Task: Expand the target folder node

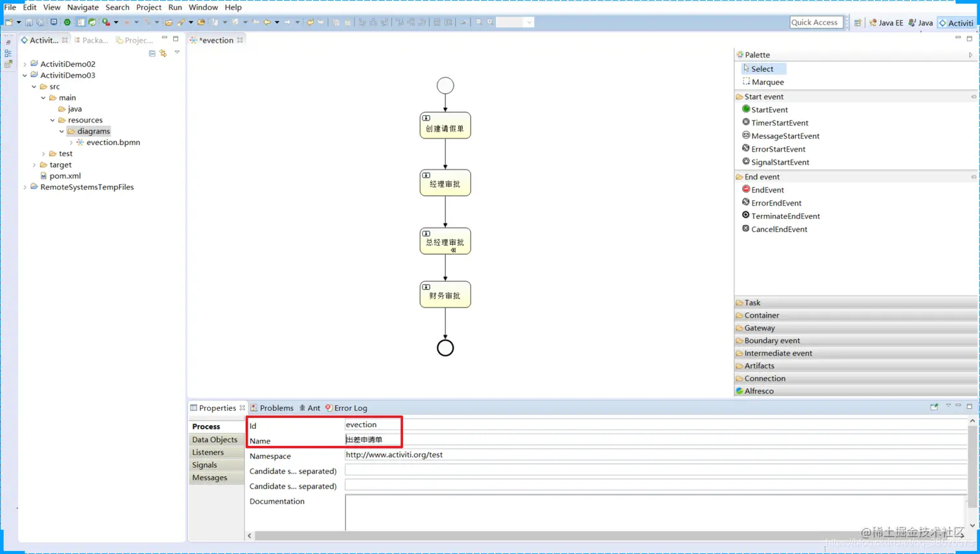Action: pos(34,165)
